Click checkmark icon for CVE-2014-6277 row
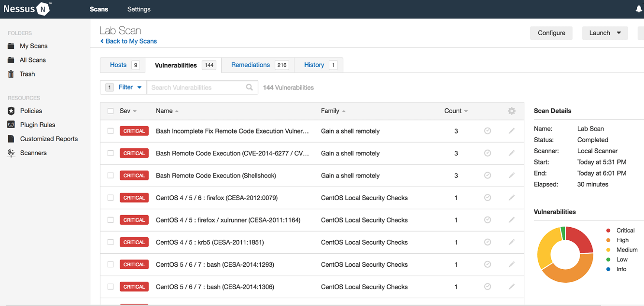This screenshot has height=306, width=644. 488,153
